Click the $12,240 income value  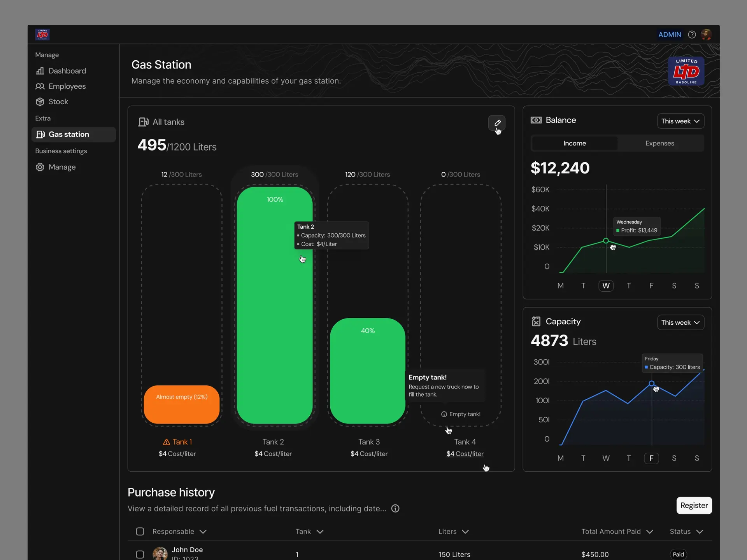[560, 168]
